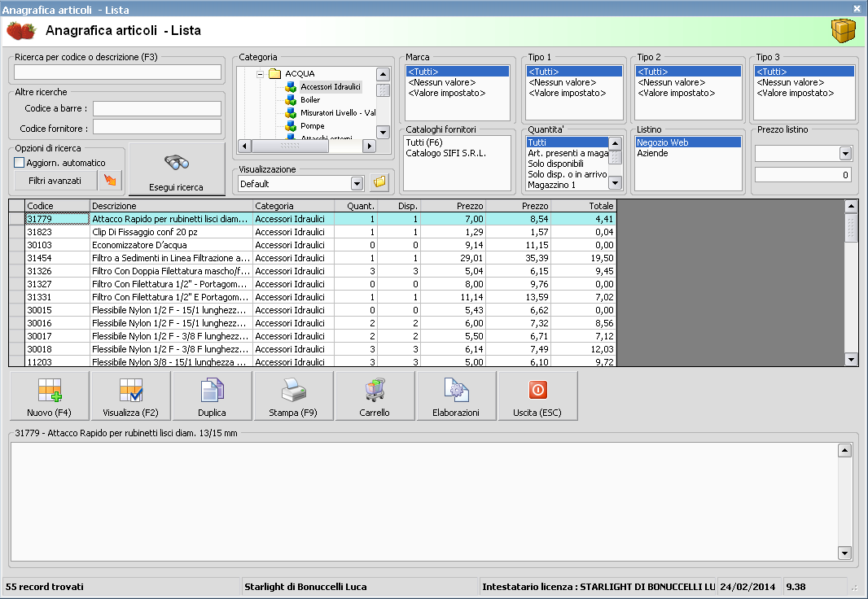868x599 pixels.
Task: Click the Filtri avanzati button
Action: coord(55,180)
